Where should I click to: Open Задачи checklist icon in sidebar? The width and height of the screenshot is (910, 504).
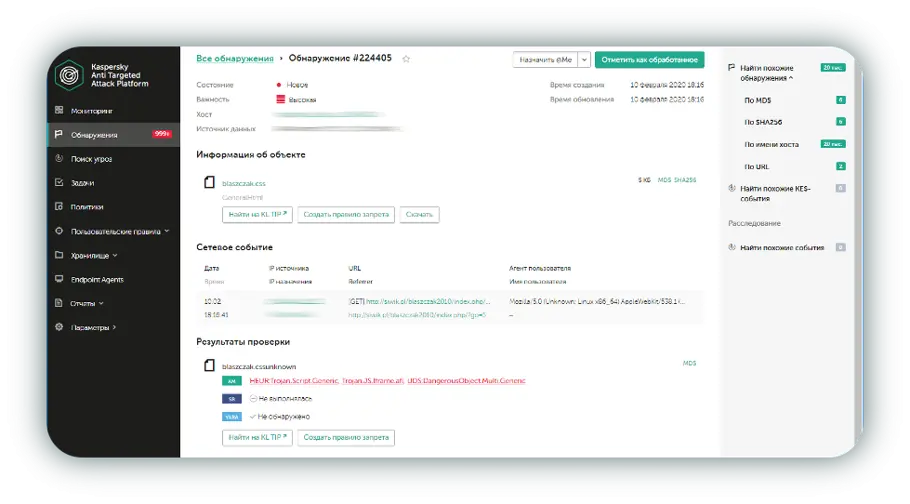click(x=59, y=182)
